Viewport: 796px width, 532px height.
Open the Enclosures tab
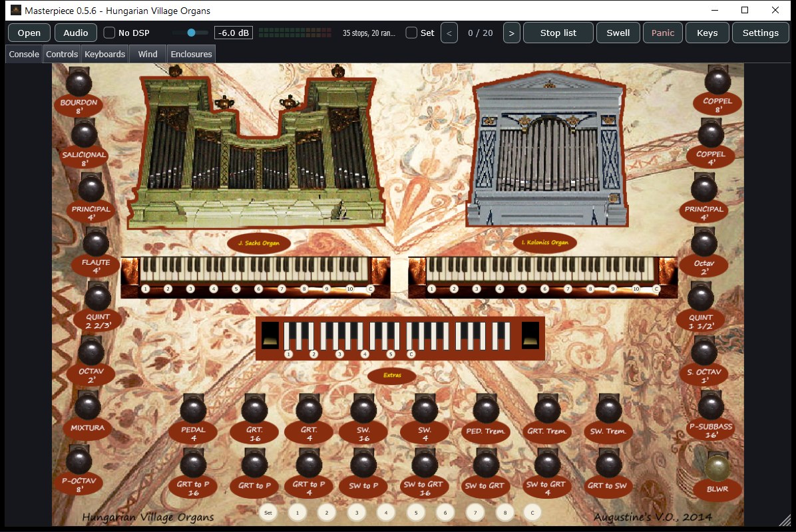coord(192,54)
